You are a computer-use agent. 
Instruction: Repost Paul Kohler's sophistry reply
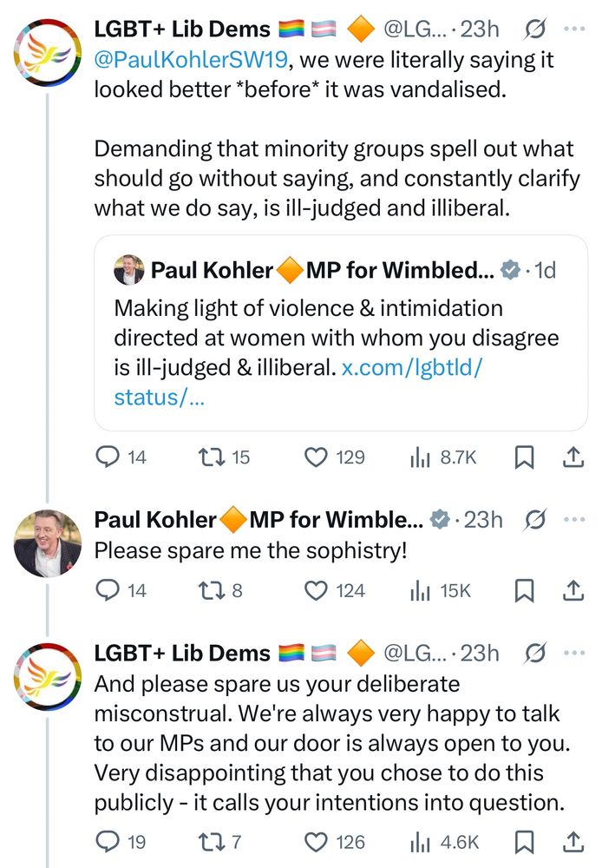(210, 591)
